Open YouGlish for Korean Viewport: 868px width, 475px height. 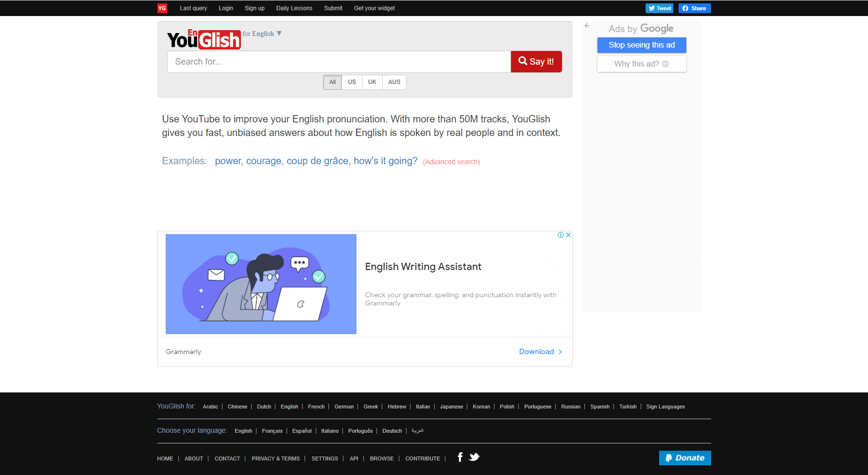(481, 407)
